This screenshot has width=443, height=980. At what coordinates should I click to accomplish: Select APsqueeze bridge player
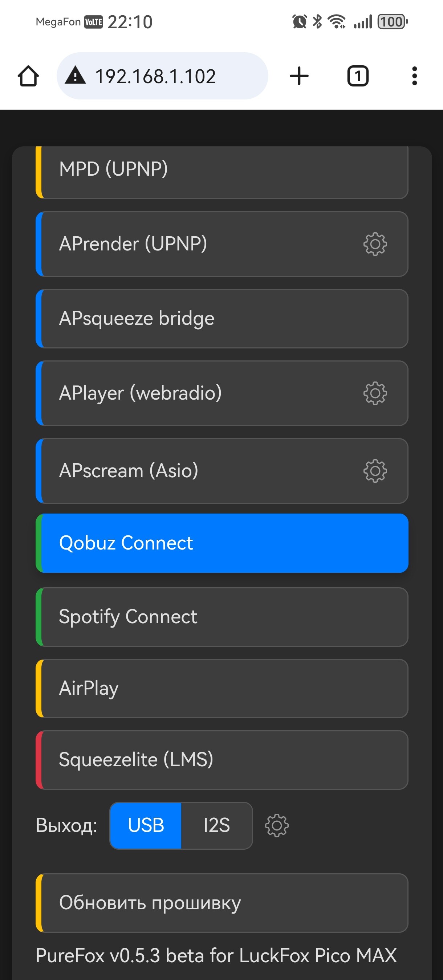(x=222, y=318)
